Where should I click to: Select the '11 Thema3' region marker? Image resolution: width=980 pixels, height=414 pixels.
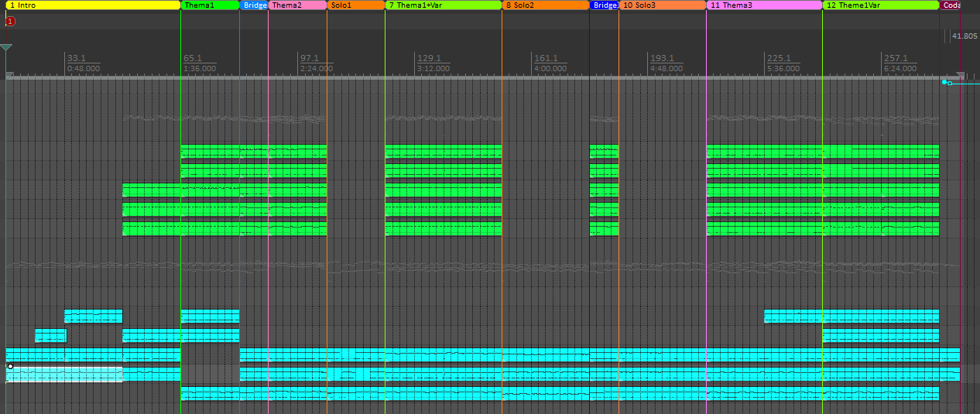(764, 5)
